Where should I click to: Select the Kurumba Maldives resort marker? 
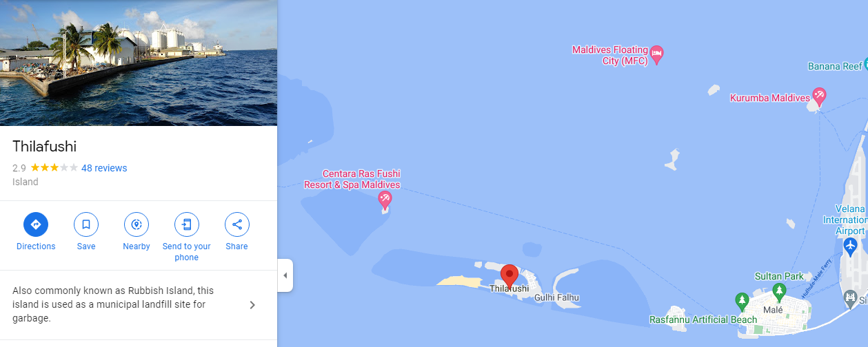tap(819, 96)
